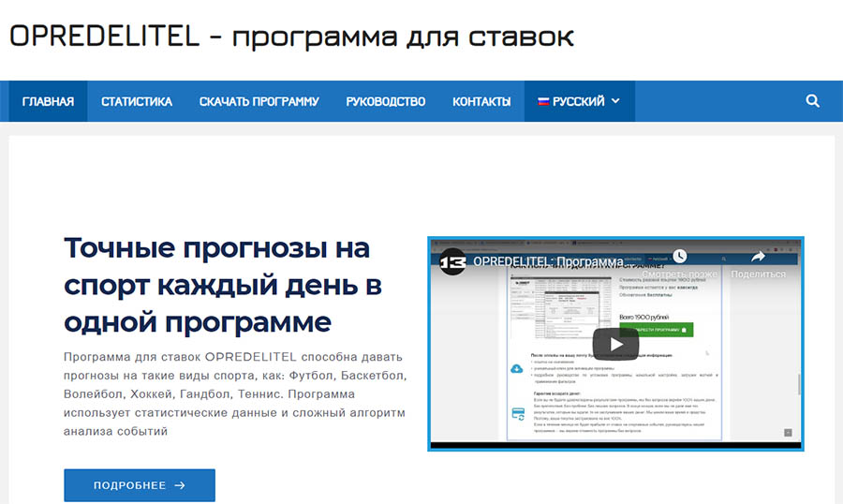Screen dimensions: 843x504
Task: Open Скачать программу page
Action: (x=259, y=101)
